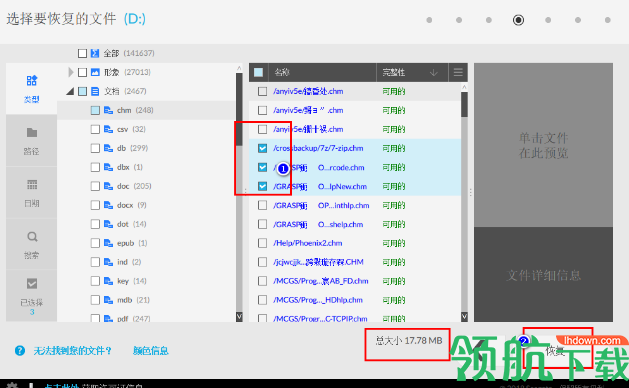
Task: Select the AB_FD.chm file entry
Action: (321, 281)
